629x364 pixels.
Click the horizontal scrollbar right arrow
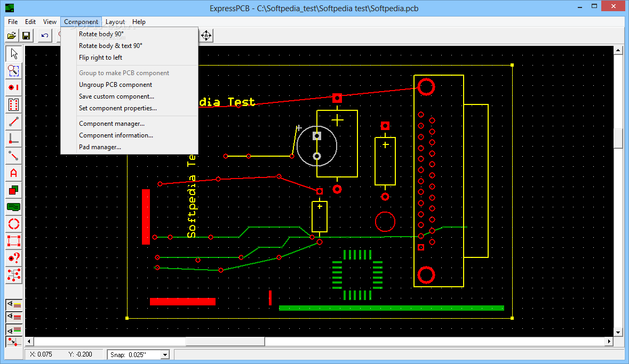click(x=609, y=342)
